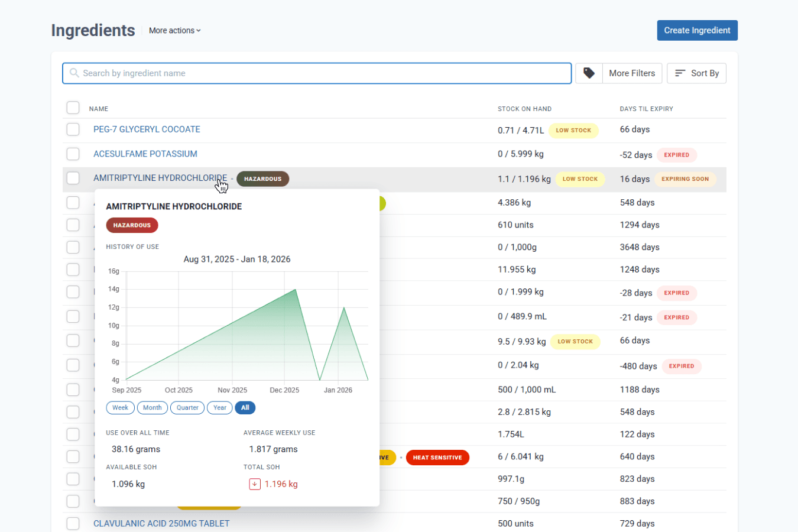Check the checkbox for the 11.955 kg row
Image resolution: width=798 pixels, height=532 pixels.
[x=73, y=270]
